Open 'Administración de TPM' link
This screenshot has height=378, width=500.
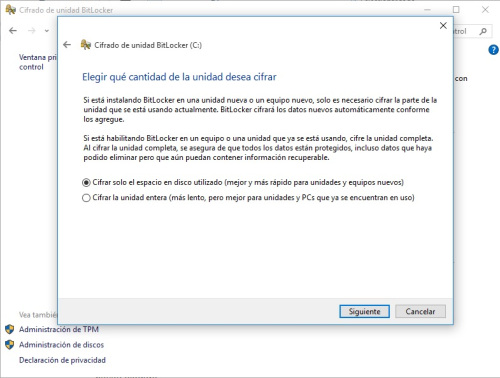click(59, 329)
